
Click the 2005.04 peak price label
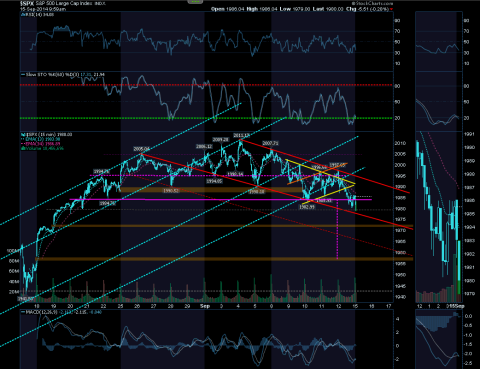pos(141,149)
